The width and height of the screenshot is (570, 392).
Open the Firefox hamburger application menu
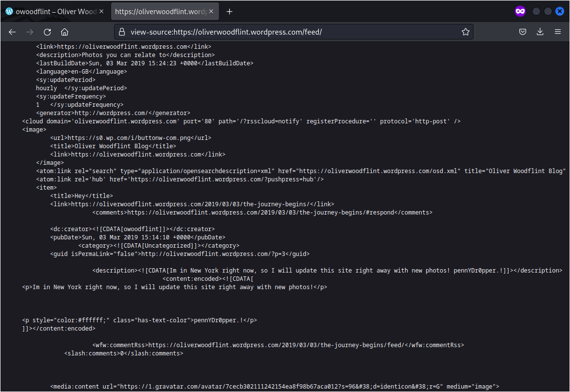pos(557,32)
